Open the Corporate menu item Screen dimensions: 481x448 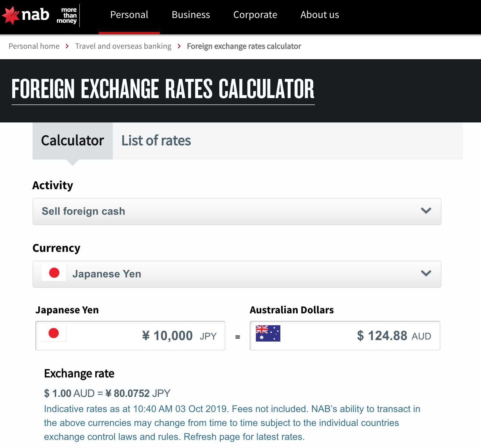point(255,15)
